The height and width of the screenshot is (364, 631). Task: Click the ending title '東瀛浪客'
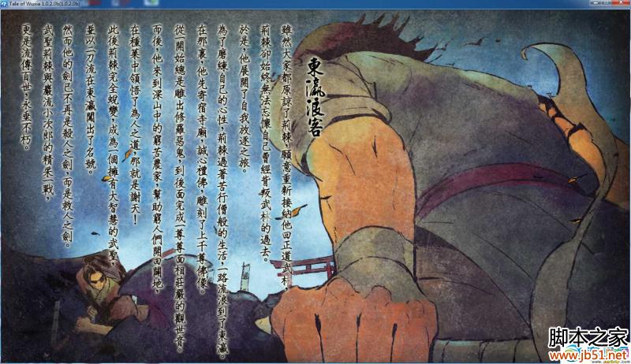(315, 97)
